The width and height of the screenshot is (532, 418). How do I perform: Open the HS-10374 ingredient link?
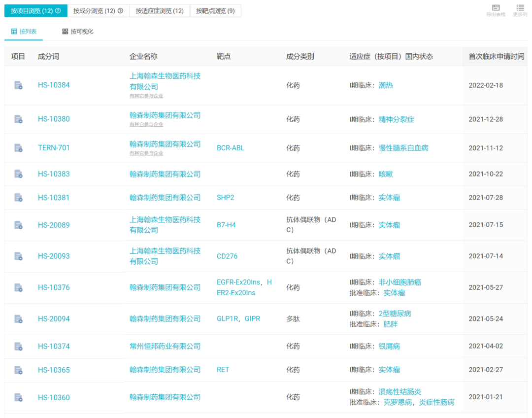pos(54,347)
